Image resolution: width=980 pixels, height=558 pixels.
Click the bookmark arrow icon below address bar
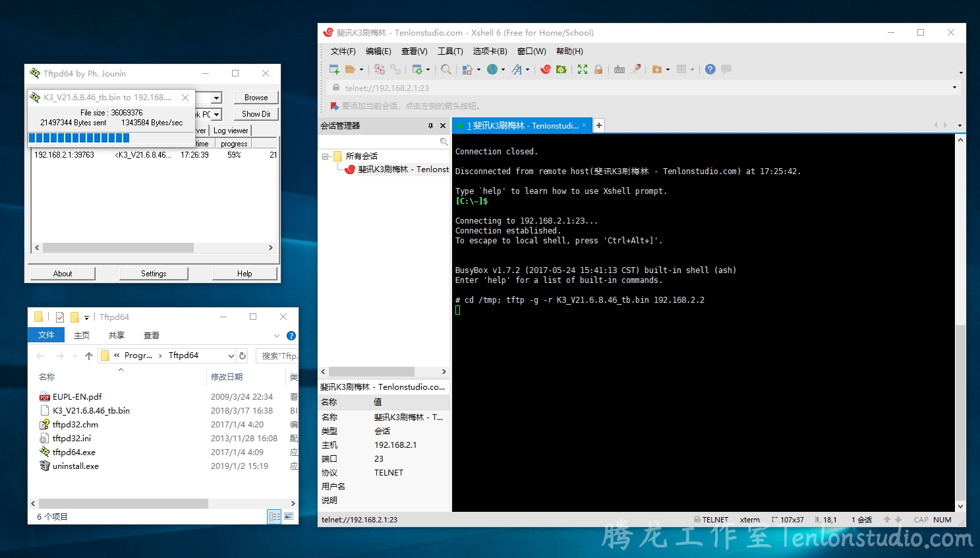pyautogui.click(x=334, y=106)
